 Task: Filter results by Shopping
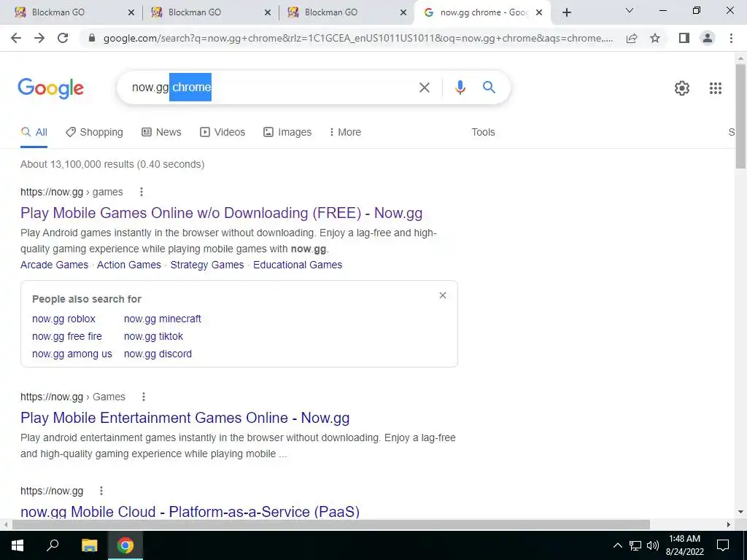[94, 132]
